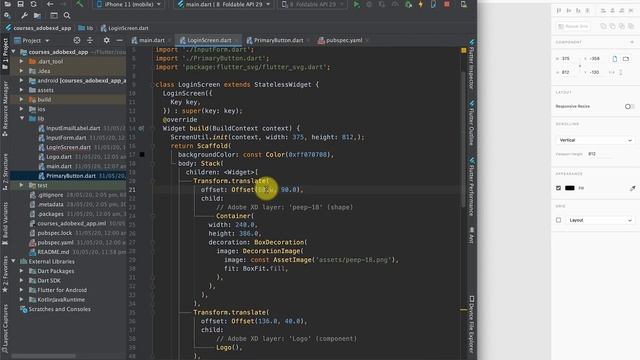Expand the build folder
Image resolution: width=640 pixels, height=360 pixels.
tap(22, 99)
